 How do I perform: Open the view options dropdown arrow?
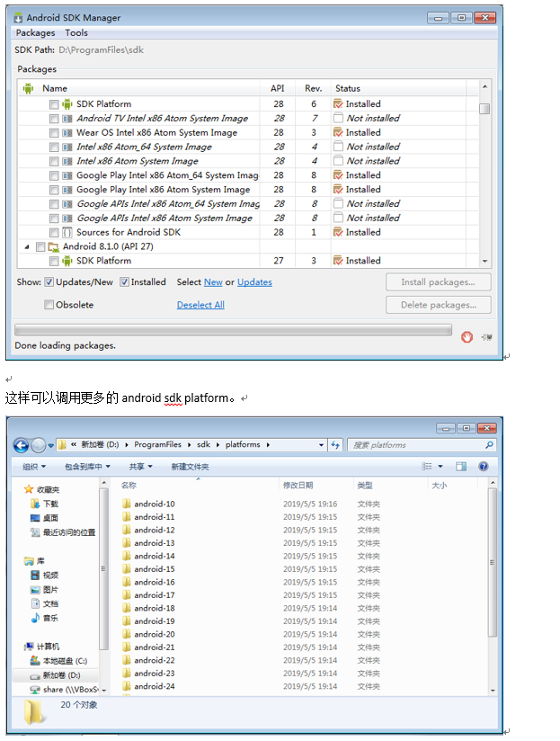pyautogui.click(x=440, y=467)
